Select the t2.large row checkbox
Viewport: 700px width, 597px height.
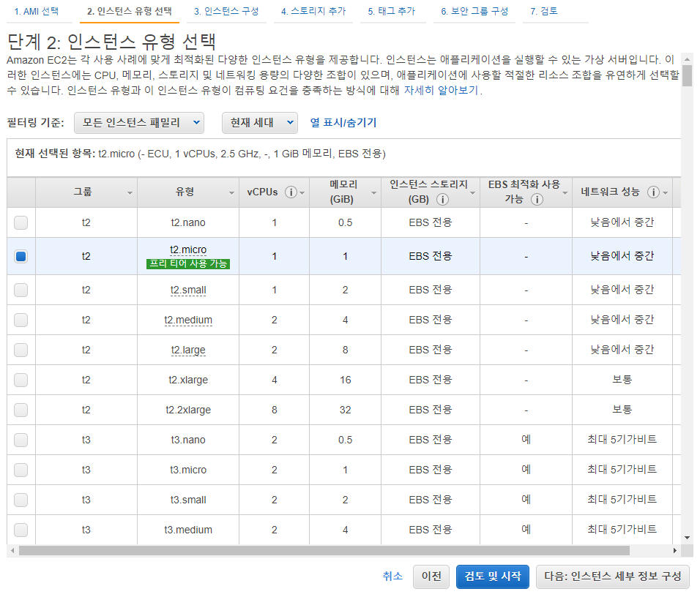pos(21,350)
